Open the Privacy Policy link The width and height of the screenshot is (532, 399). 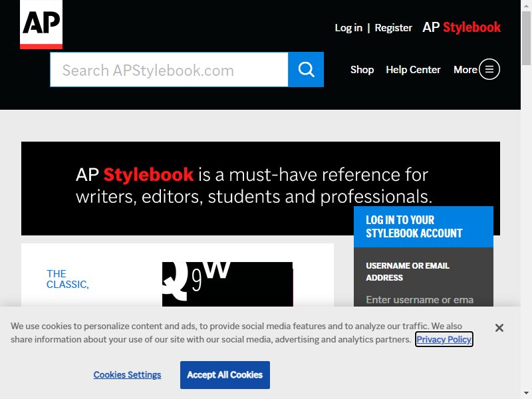pos(444,339)
